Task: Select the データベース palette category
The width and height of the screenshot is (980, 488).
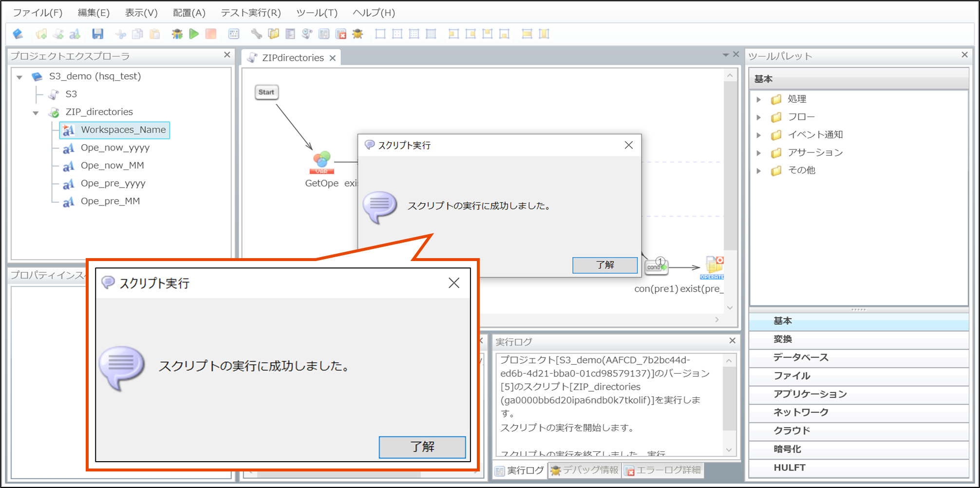Action: [x=859, y=357]
